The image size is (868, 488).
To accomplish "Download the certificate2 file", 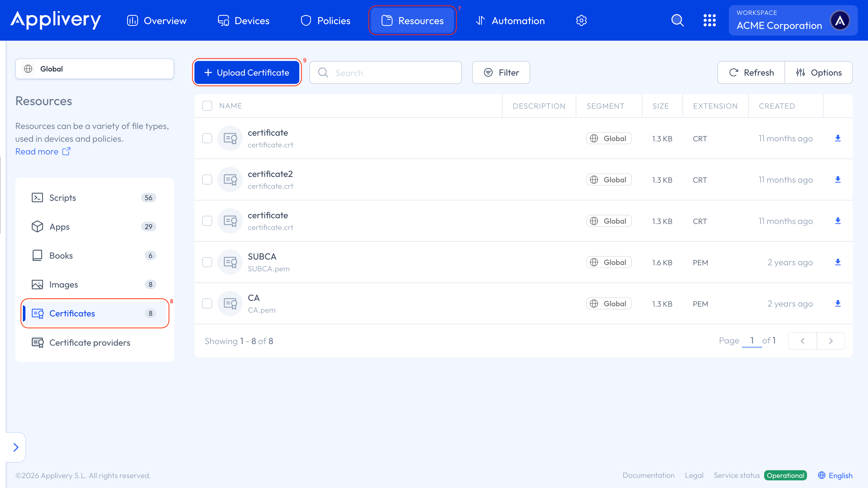I will (838, 180).
